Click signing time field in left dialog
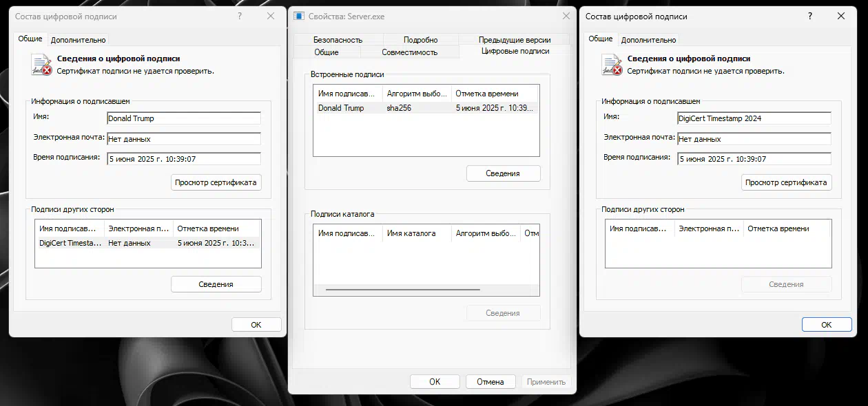 (184, 159)
